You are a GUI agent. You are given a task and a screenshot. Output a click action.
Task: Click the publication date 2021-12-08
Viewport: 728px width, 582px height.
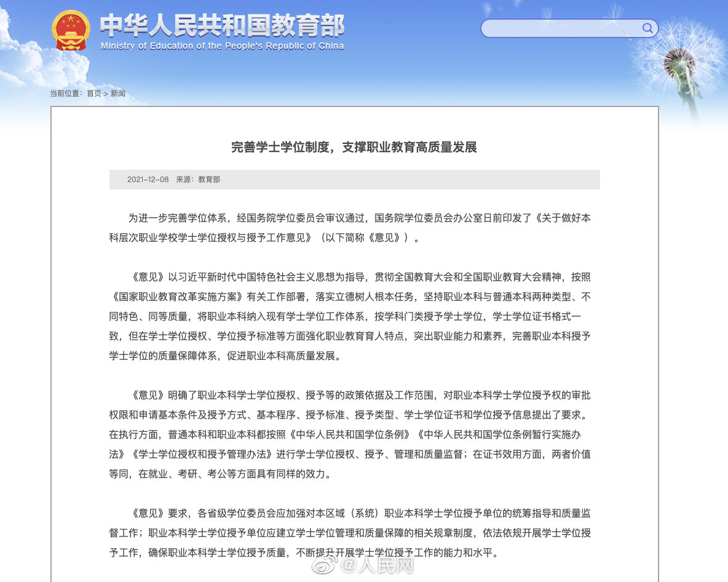coord(148,179)
